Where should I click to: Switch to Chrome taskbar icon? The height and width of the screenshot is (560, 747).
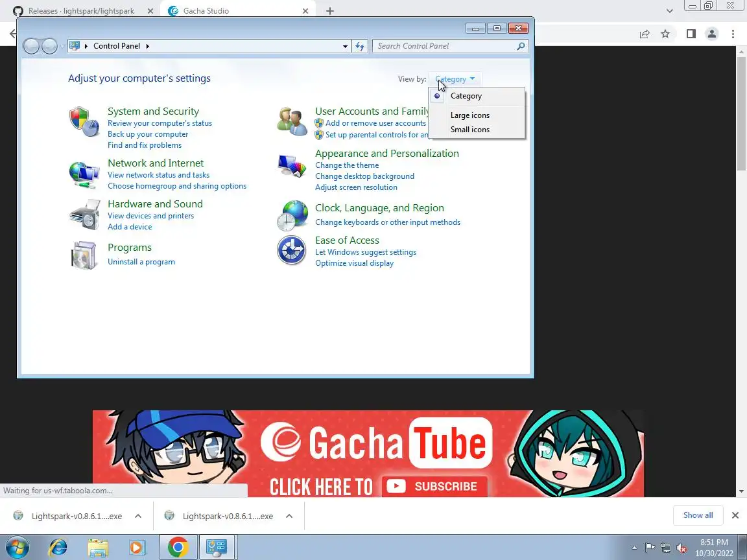pos(178,548)
